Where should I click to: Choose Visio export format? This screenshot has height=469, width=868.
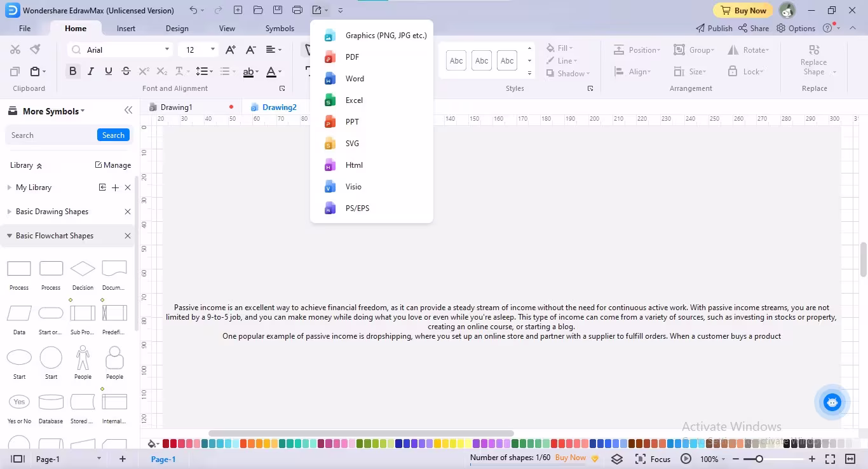click(372, 187)
